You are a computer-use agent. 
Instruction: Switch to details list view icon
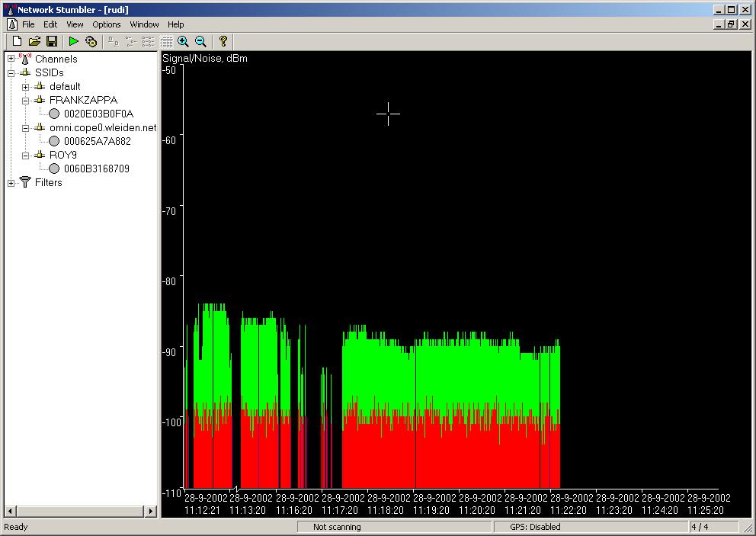pyautogui.click(x=166, y=41)
